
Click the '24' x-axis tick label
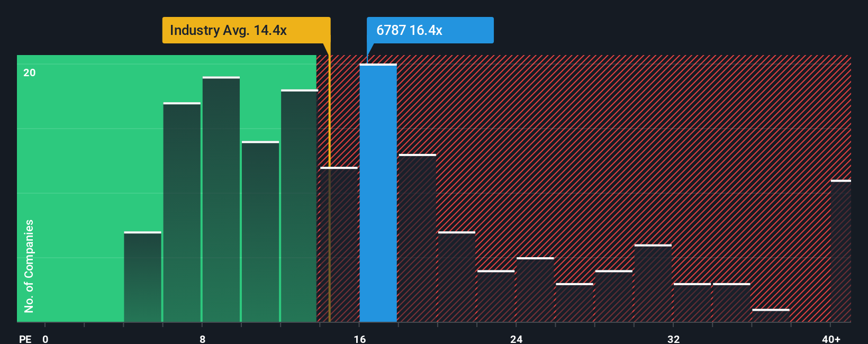(517, 339)
